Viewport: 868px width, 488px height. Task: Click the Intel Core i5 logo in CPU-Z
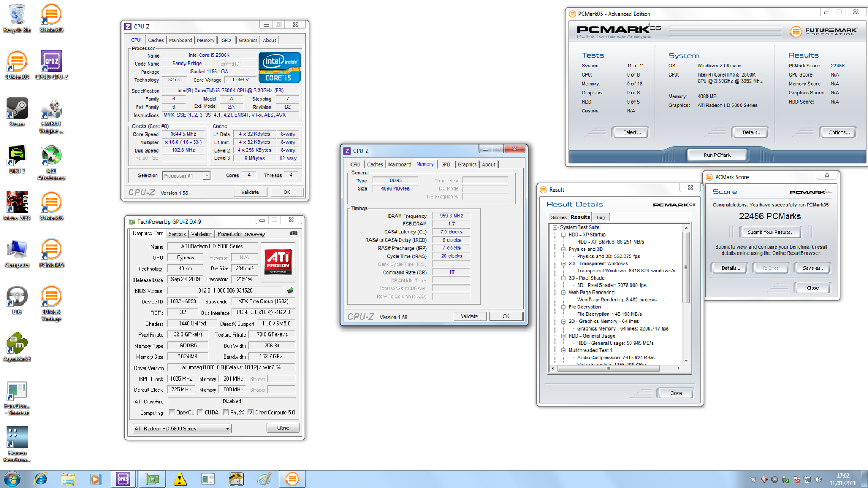tap(279, 67)
